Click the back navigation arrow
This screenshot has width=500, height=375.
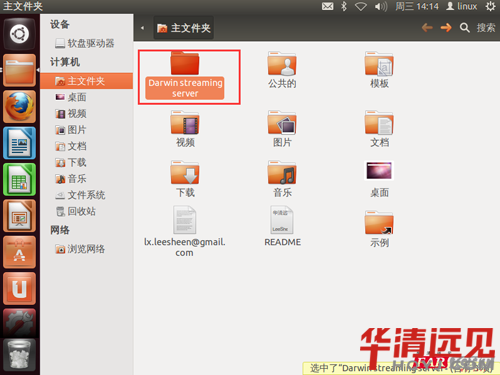pyautogui.click(x=427, y=27)
